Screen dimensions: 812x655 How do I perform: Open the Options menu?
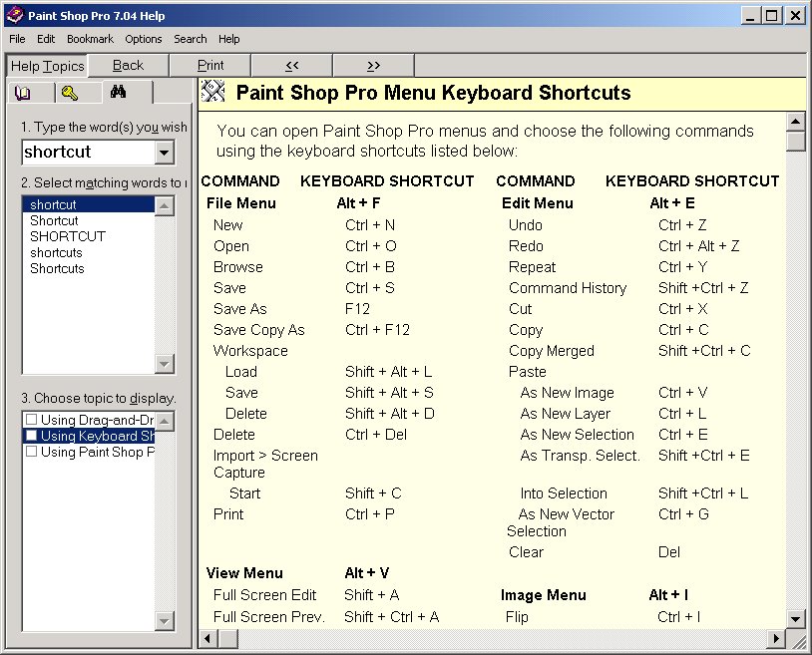[x=144, y=39]
